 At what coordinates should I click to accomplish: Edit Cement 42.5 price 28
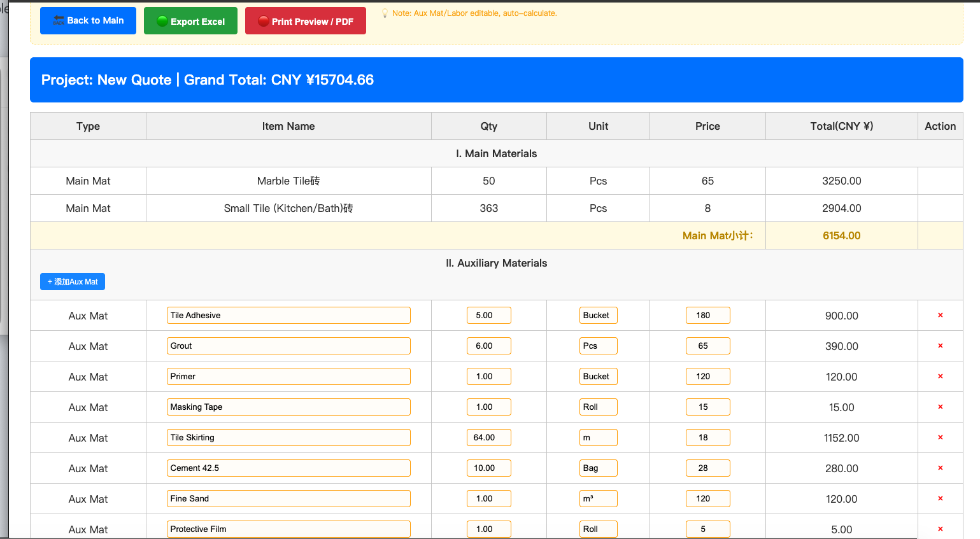click(708, 468)
